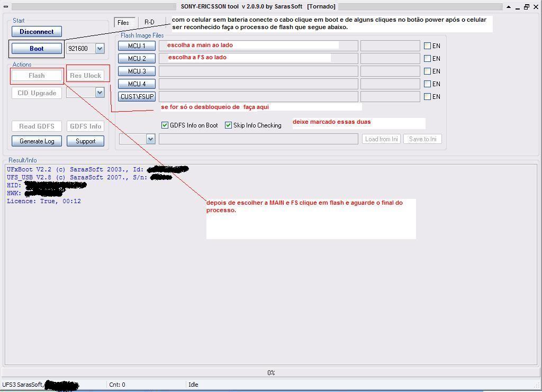542x392 pixels.
Task: Choose a file via MCU 4 button
Action: 137,84
